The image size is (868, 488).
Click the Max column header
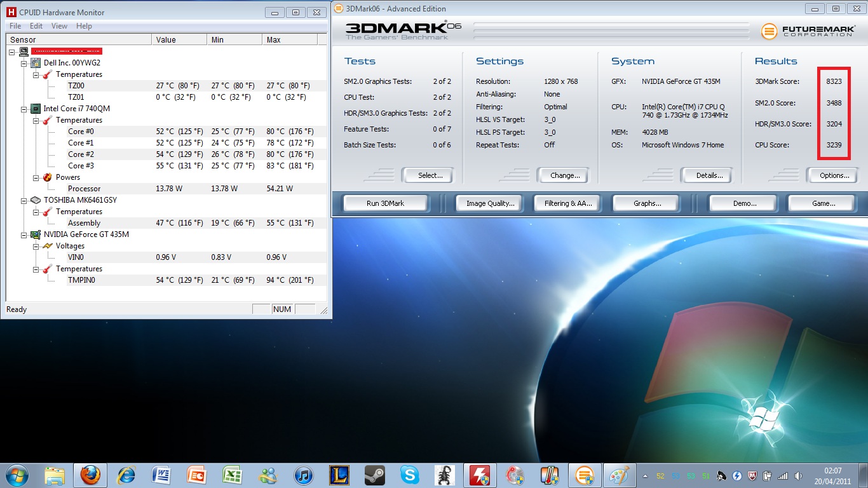(x=290, y=39)
